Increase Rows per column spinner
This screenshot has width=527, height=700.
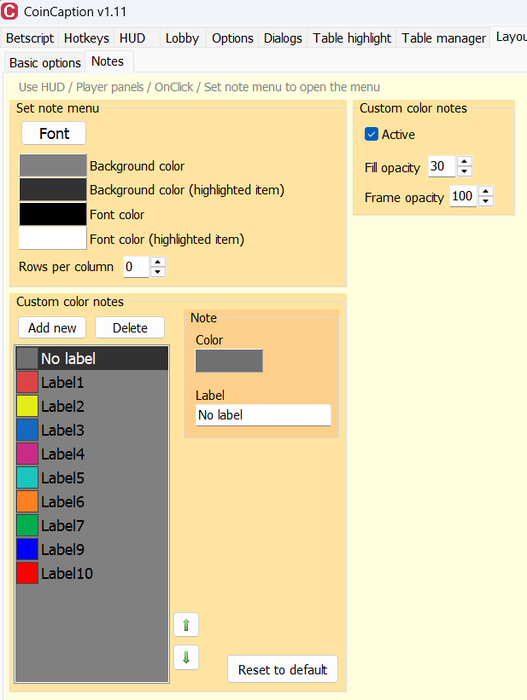158,262
